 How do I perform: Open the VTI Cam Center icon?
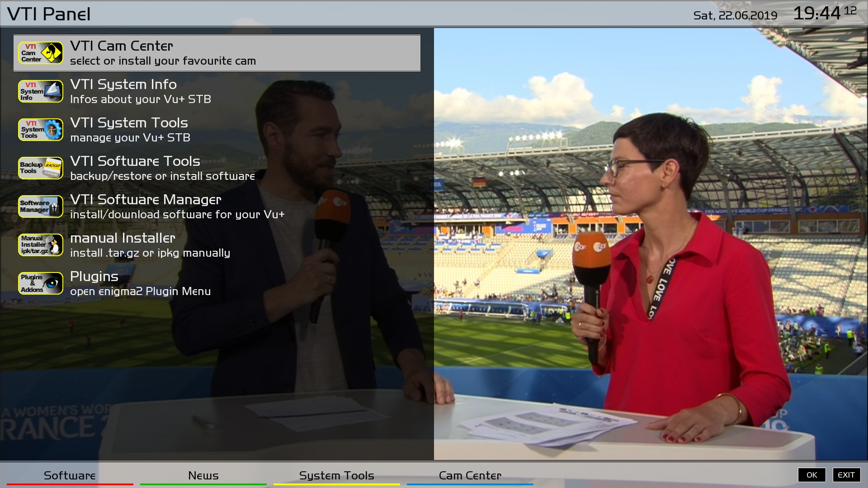[41, 53]
